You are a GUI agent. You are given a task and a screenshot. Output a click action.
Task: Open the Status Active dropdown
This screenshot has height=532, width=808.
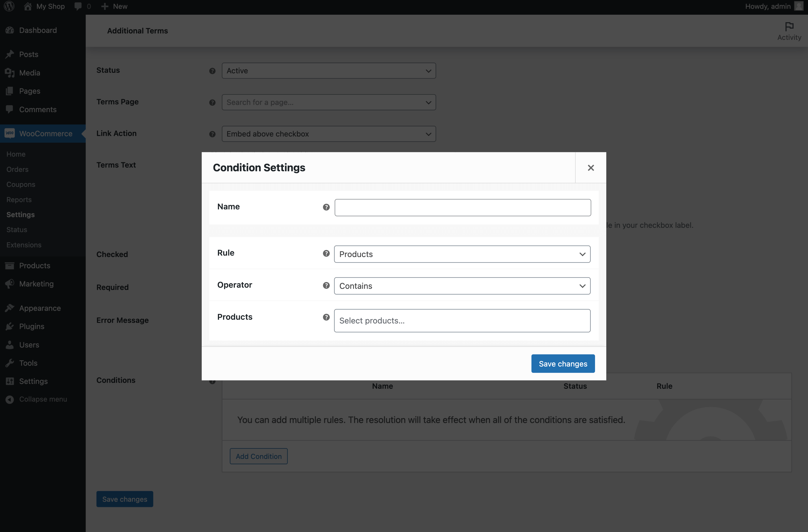pyautogui.click(x=329, y=70)
